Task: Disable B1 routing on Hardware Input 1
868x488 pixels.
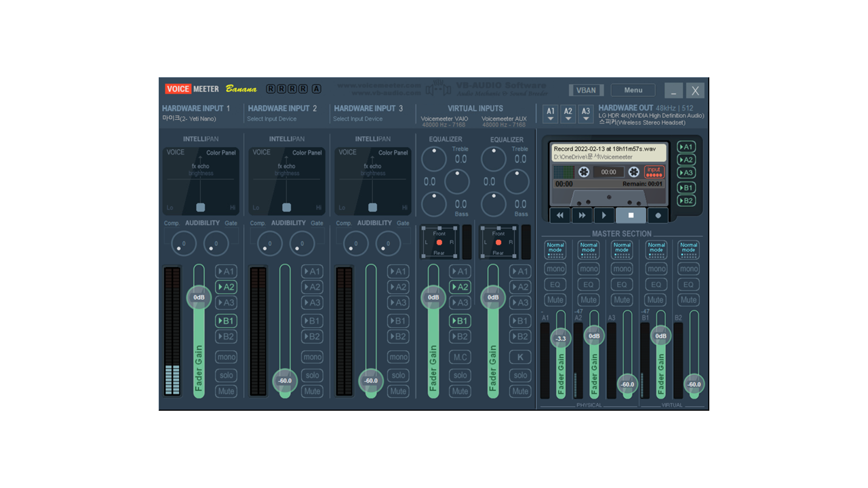Action: (x=226, y=321)
